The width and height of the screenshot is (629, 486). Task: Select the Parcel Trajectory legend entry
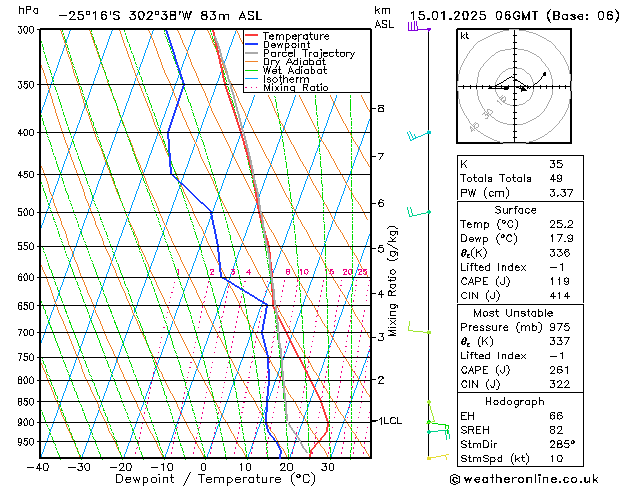tap(308, 54)
